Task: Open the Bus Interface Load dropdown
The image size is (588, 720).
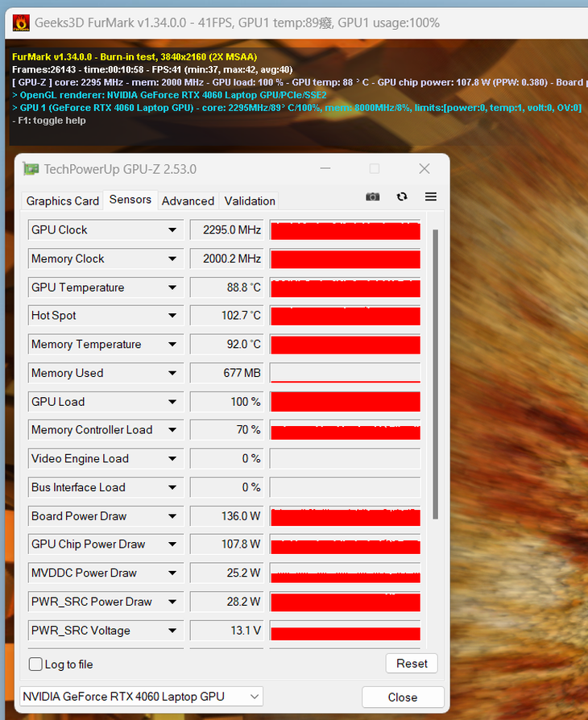Action: pos(172,488)
